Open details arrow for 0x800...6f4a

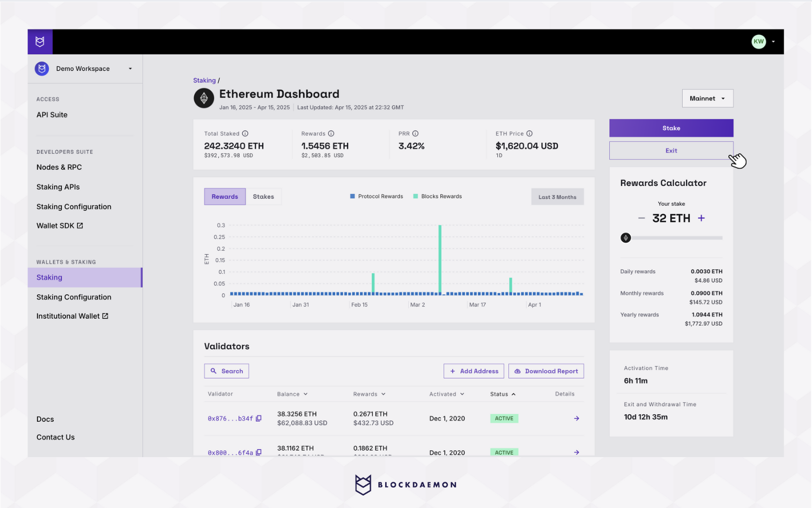click(577, 453)
